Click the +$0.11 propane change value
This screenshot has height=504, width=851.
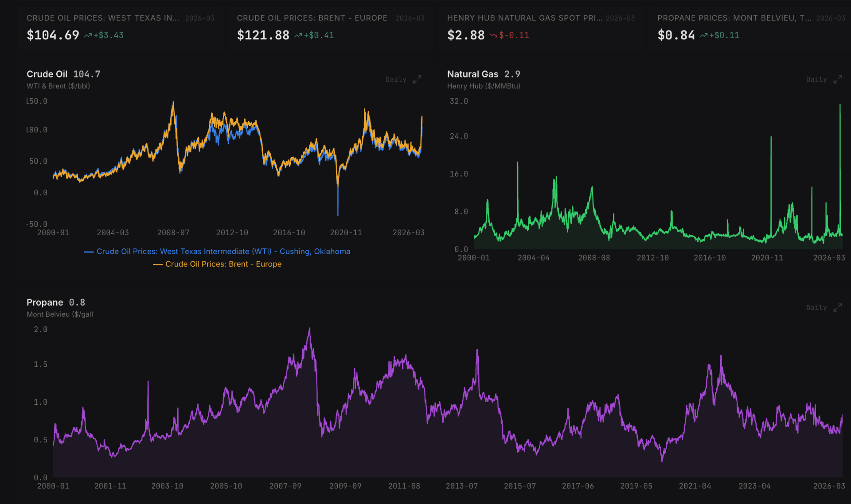pos(724,35)
